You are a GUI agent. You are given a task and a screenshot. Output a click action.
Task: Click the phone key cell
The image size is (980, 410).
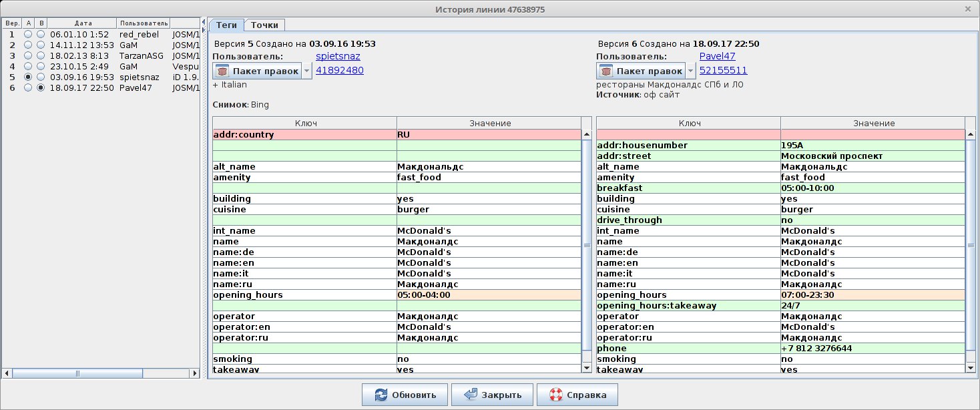pyautogui.click(x=688, y=348)
